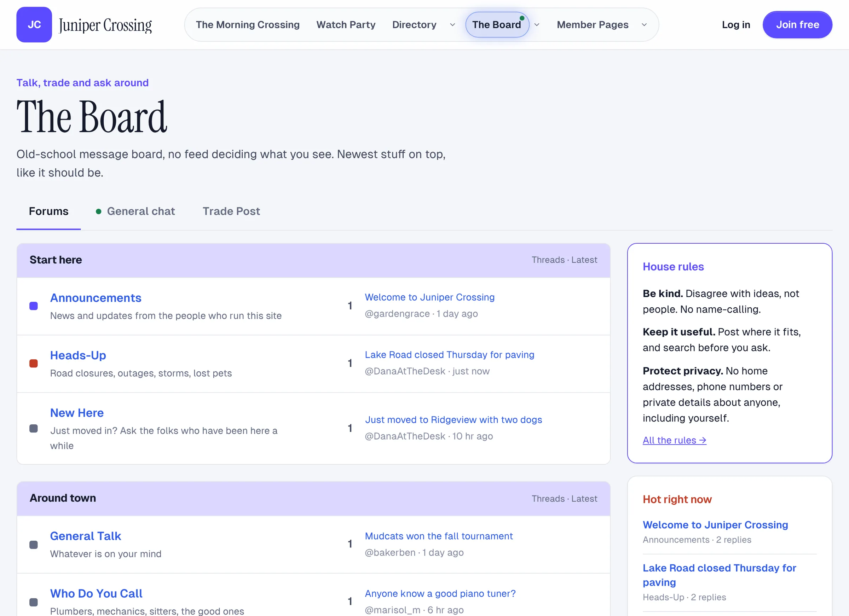Open the Directory nav item
This screenshot has height=616, width=849.
click(x=414, y=25)
